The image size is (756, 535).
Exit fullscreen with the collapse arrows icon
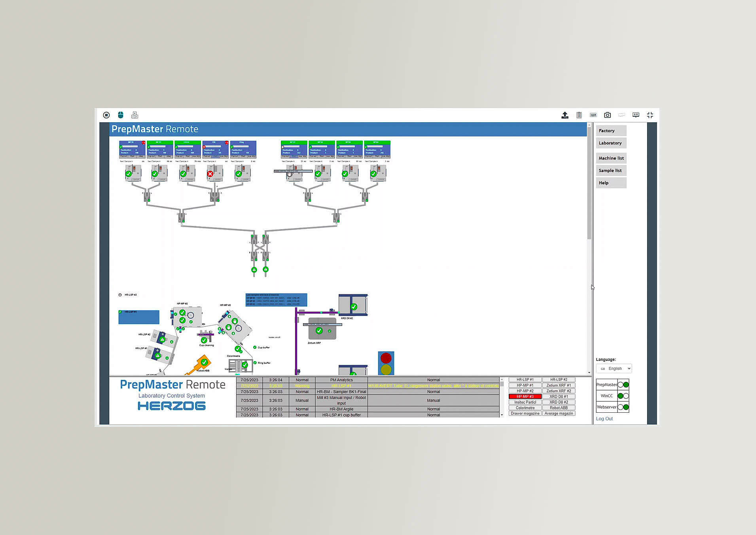coord(650,115)
